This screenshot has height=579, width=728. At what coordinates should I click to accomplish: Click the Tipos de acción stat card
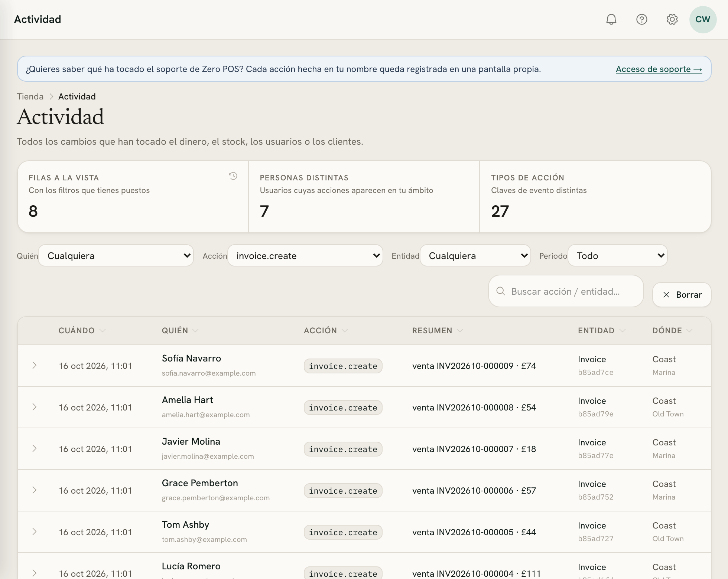pos(595,197)
